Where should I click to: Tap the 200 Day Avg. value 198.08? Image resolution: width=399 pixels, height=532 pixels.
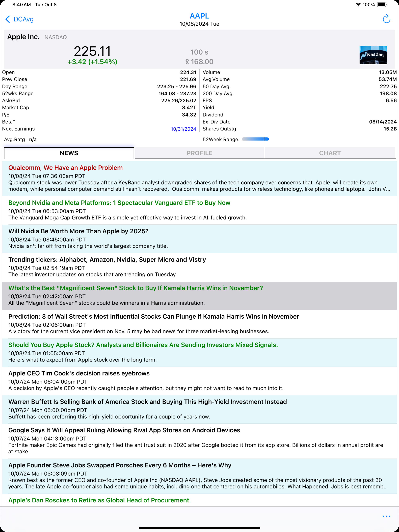tap(388, 94)
